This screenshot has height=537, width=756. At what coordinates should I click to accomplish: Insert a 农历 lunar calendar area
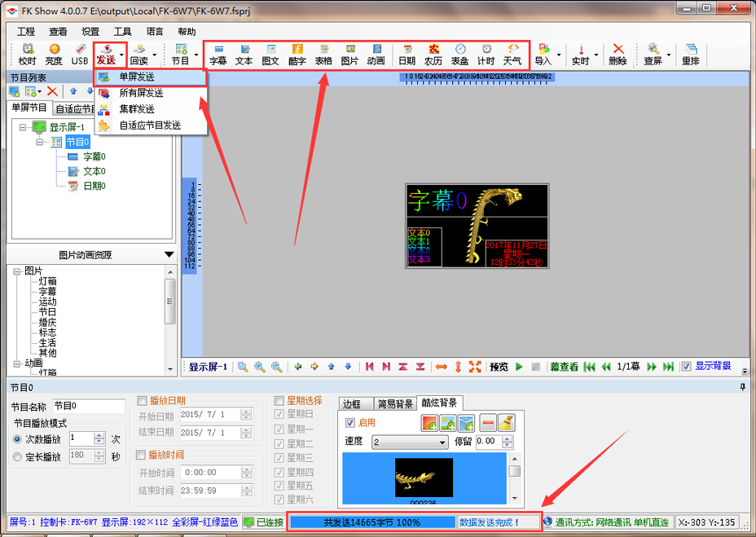[433, 55]
